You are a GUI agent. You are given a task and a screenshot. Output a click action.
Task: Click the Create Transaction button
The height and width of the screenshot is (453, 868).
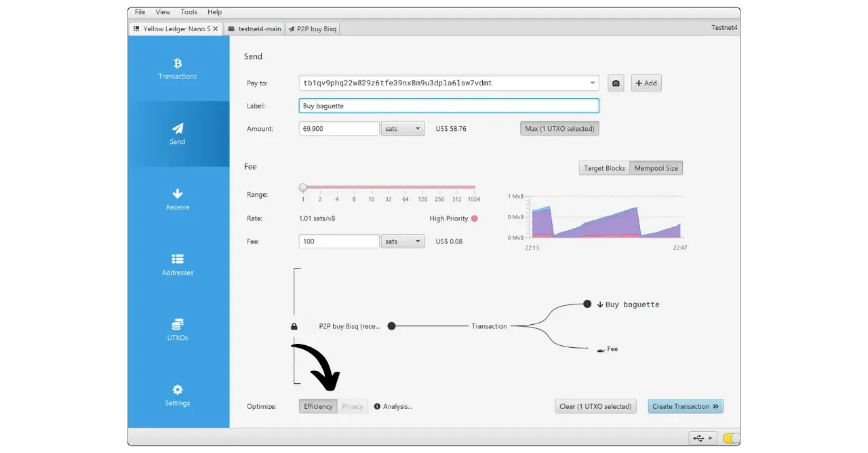[685, 406]
